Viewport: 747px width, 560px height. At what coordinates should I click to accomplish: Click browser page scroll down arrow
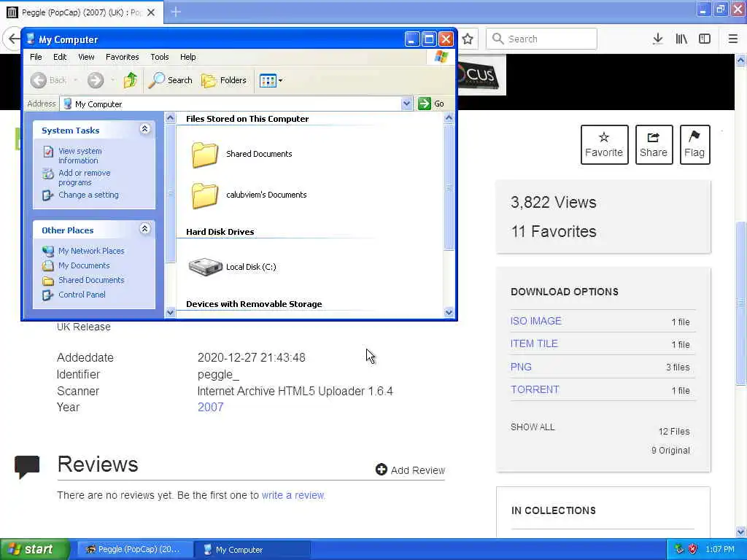tap(741, 532)
